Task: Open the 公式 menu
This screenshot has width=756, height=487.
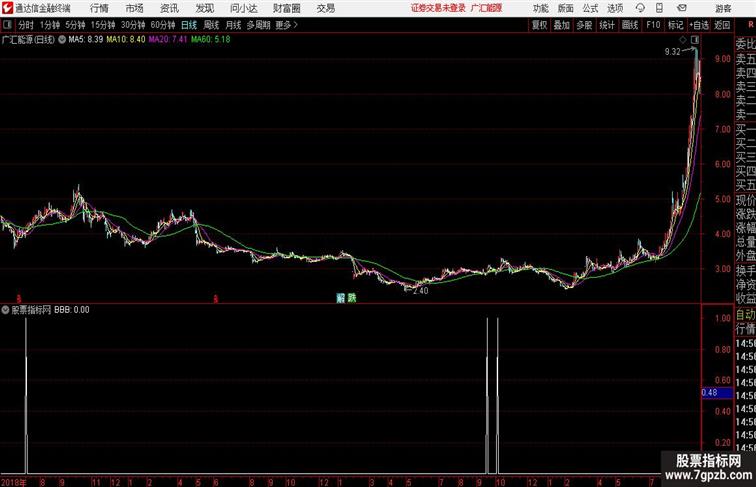Action: coord(590,8)
